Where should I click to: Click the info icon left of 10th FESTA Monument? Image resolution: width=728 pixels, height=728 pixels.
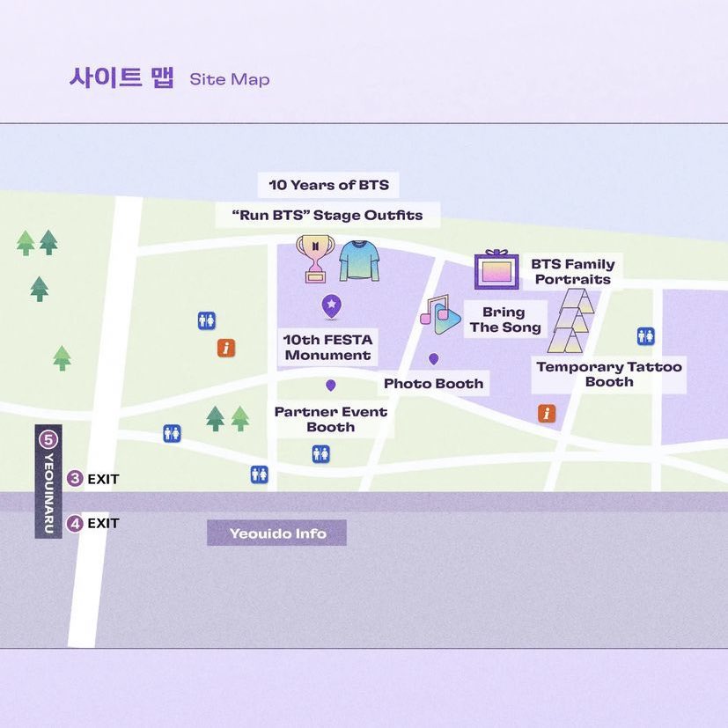(x=226, y=348)
